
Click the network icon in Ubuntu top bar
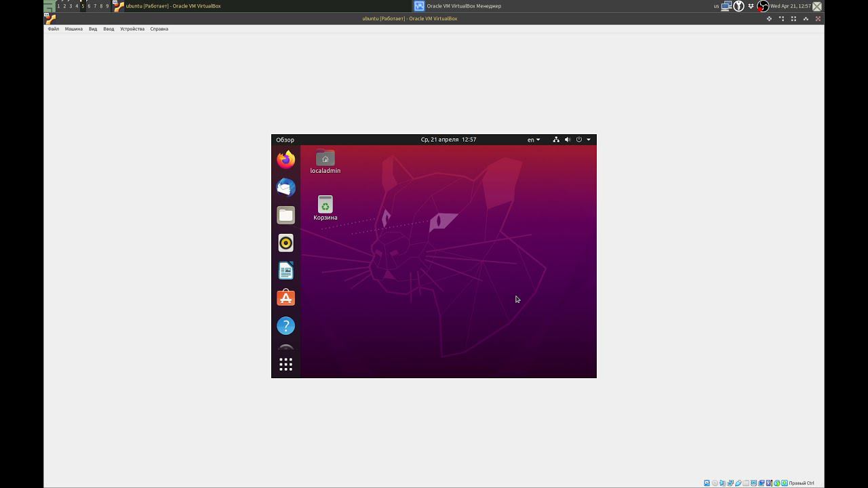click(x=556, y=140)
